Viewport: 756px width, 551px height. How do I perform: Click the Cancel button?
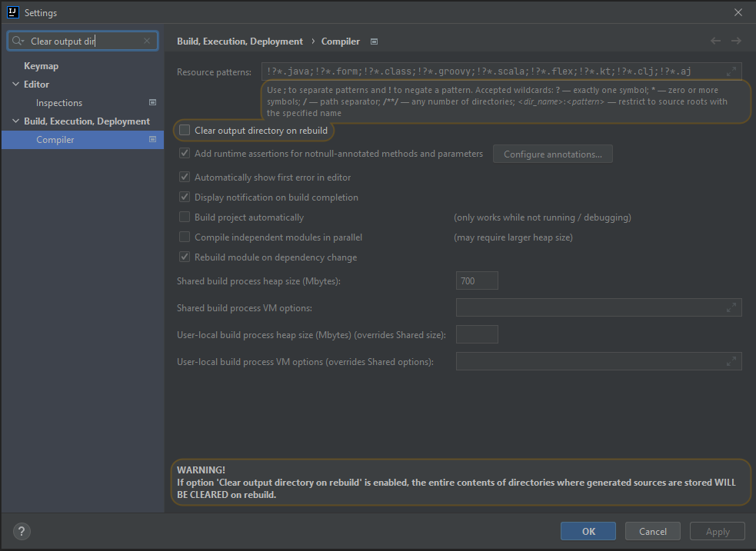tap(652, 531)
